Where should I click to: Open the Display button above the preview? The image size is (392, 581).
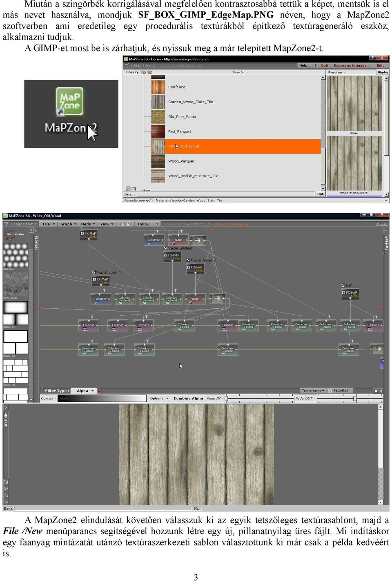pos(383,72)
